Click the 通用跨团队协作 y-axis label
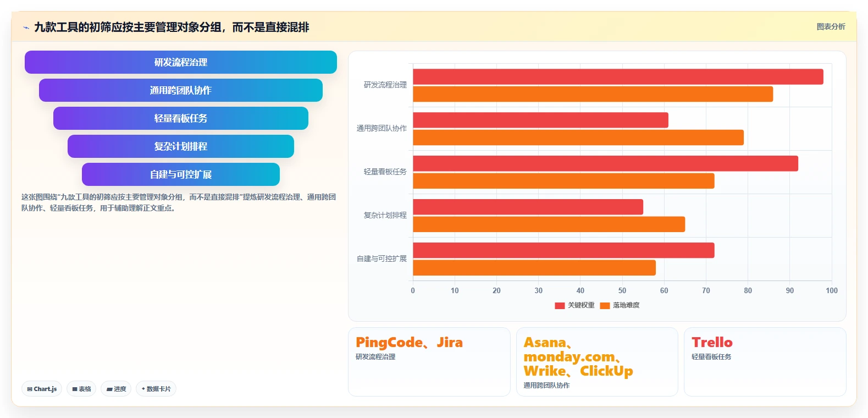The height and width of the screenshot is (418, 868). point(382,128)
